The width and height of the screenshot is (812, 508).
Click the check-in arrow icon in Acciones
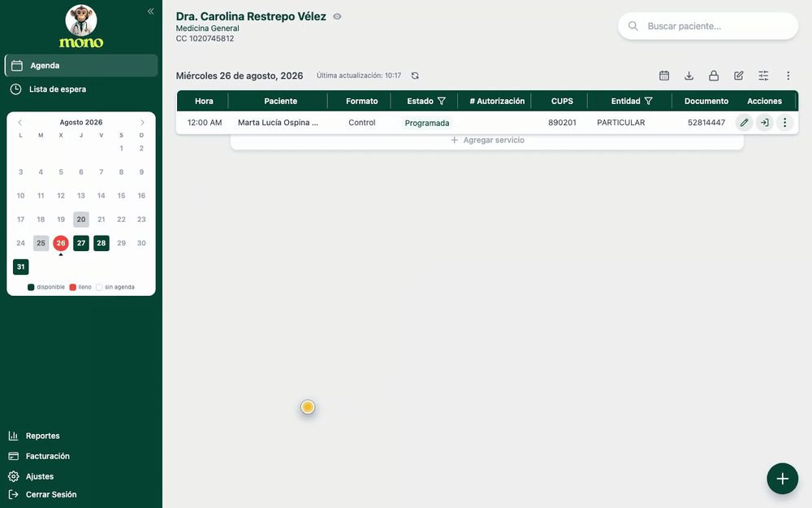click(764, 123)
